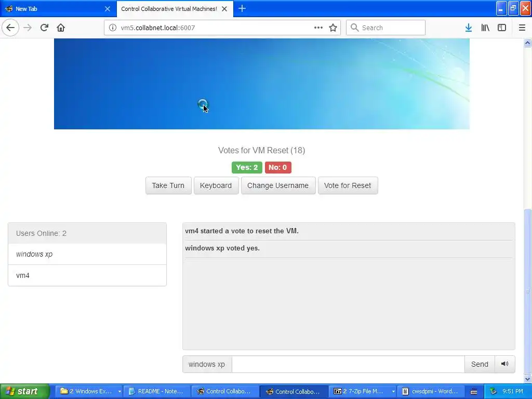Send the chat message

click(480, 364)
